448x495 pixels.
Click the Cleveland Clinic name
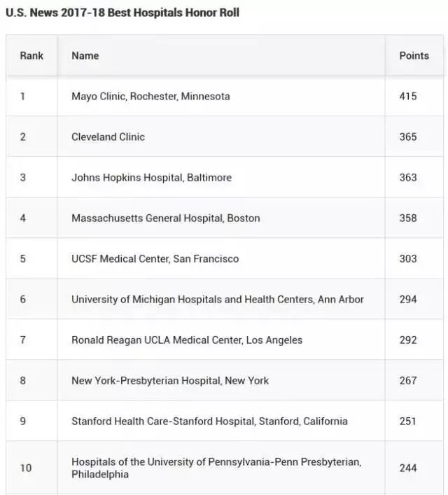pos(108,137)
